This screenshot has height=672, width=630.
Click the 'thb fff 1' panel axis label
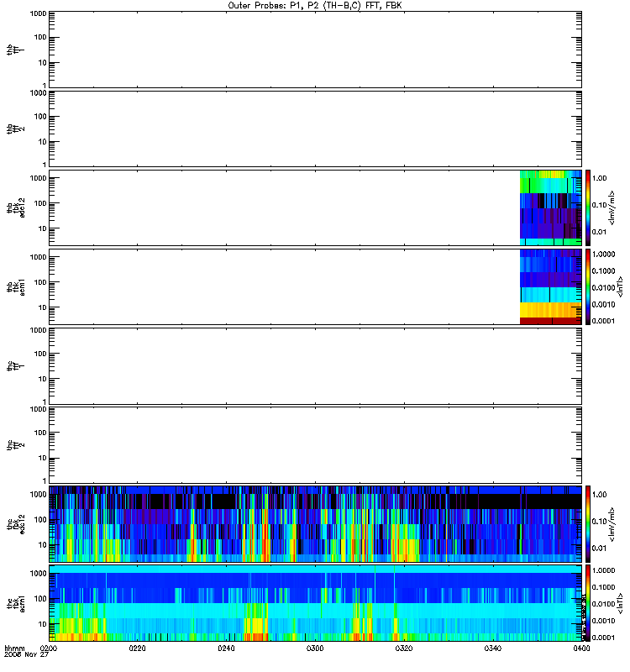(15, 50)
